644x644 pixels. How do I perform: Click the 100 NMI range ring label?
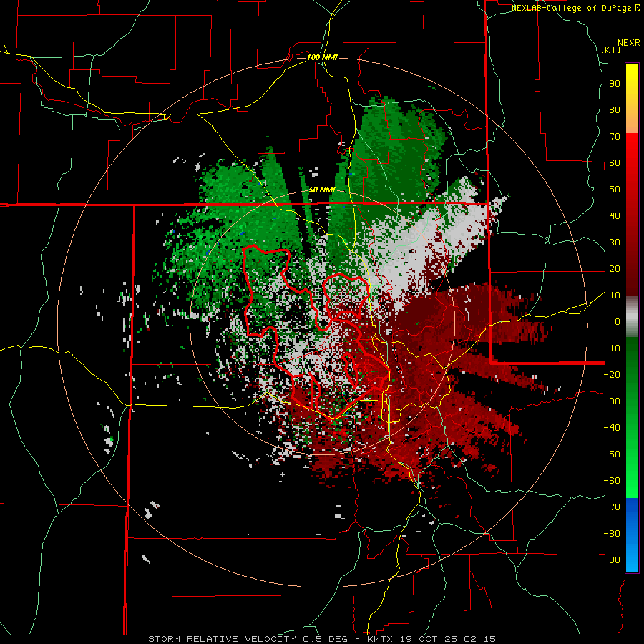322,57
